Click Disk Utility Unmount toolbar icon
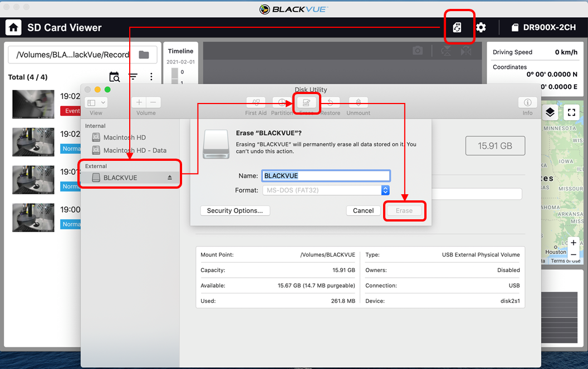Screen dimensions: 588x369 (358, 102)
